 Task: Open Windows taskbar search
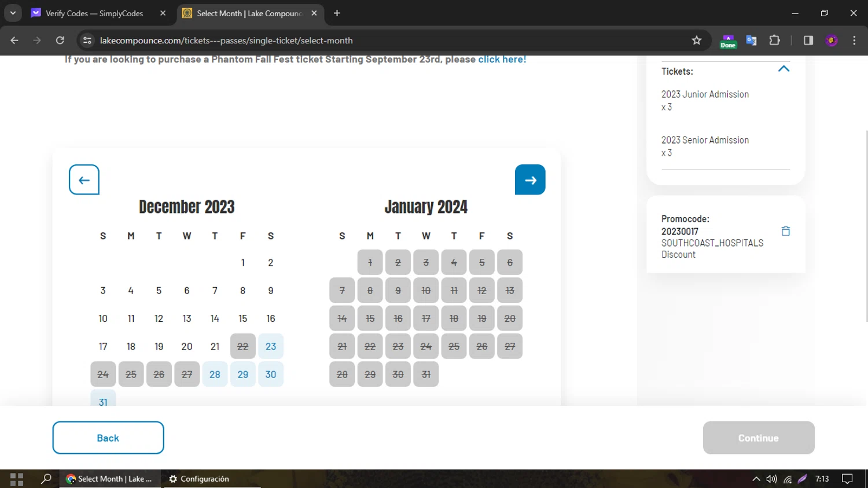pyautogui.click(x=46, y=479)
